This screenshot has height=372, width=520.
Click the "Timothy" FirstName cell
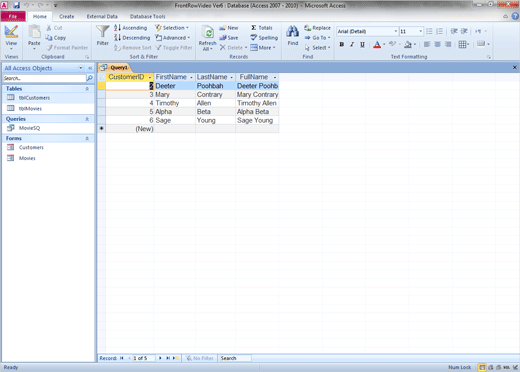coord(174,103)
